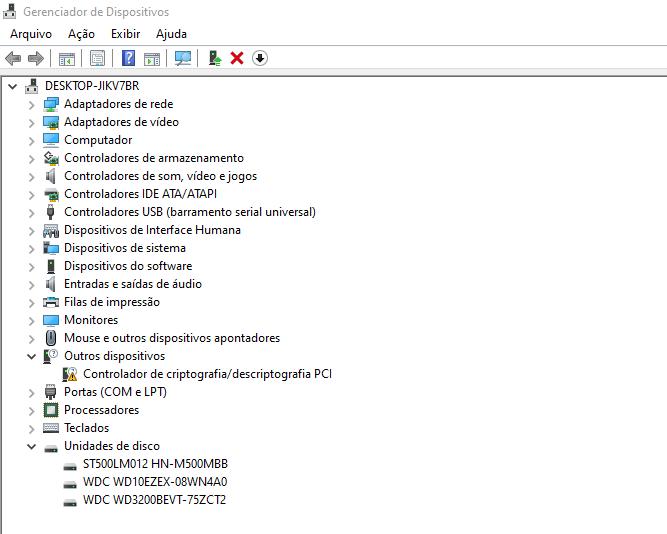Toggle the console tree pane icon
Screen dimensions: 667x534
point(67,58)
